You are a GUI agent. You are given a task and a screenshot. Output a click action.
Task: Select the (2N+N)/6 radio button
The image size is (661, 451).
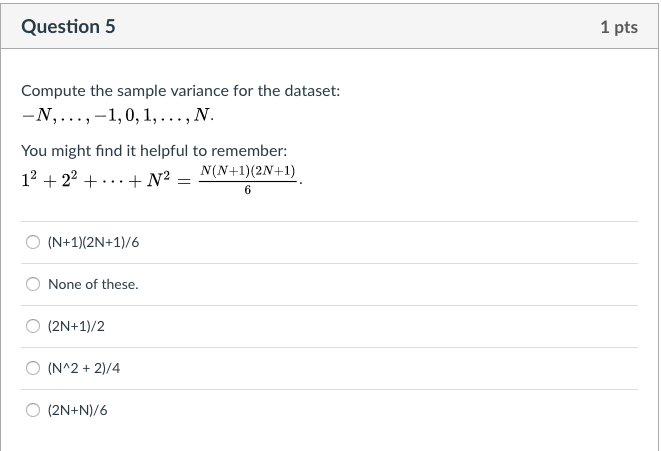point(33,410)
